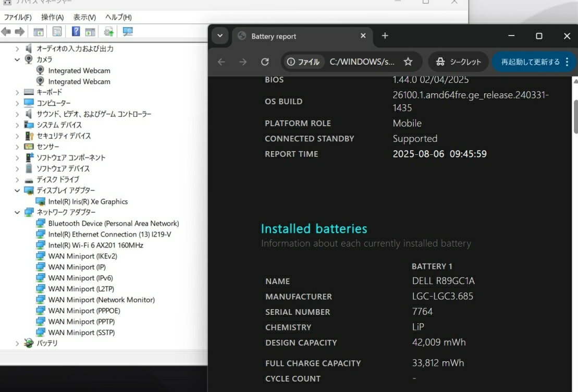Image resolution: width=578 pixels, height=392 pixels.
Task: Click the Help icon in Device Manager toolbar
Action: coord(76,32)
